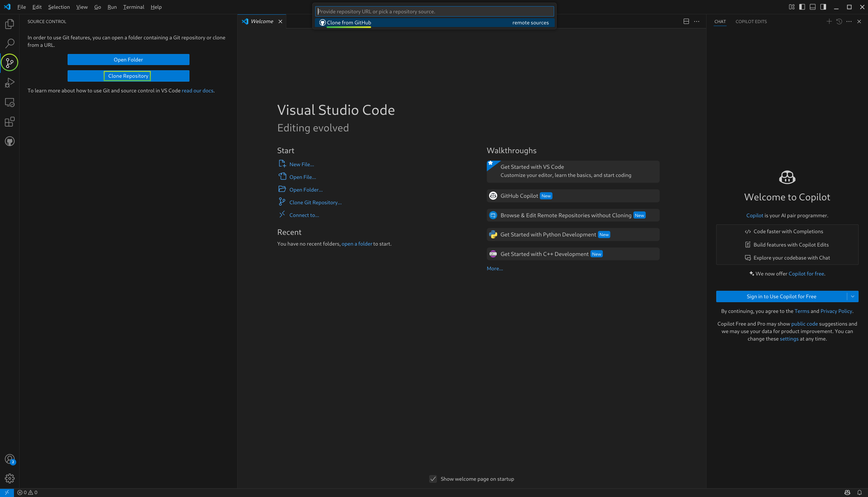868x497 pixels.
Task: Open chat panel More Actions ellipsis
Action: click(849, 21)
